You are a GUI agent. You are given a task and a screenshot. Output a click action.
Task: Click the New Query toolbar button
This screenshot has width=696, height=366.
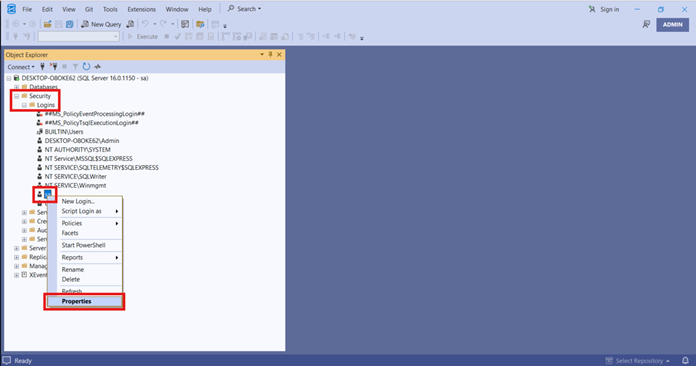101,24
